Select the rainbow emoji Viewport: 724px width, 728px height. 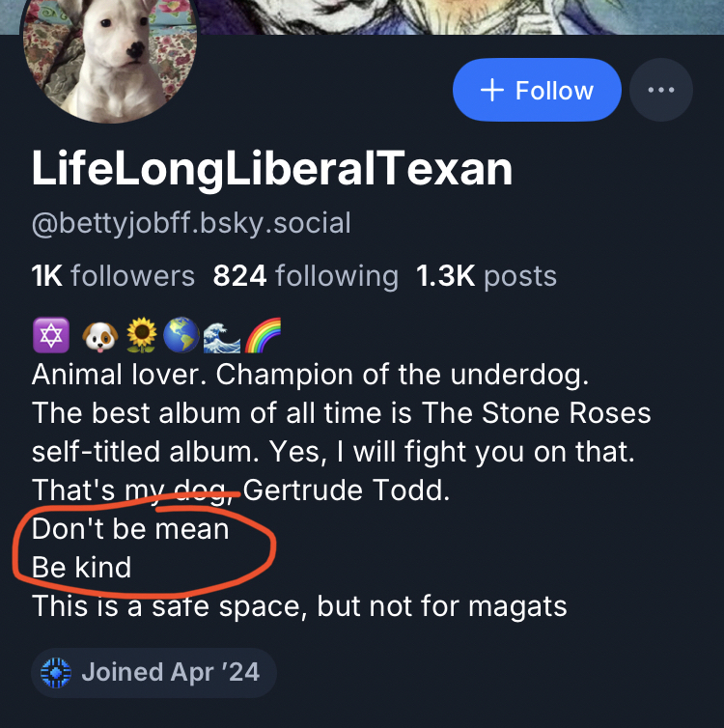(260, 335)
